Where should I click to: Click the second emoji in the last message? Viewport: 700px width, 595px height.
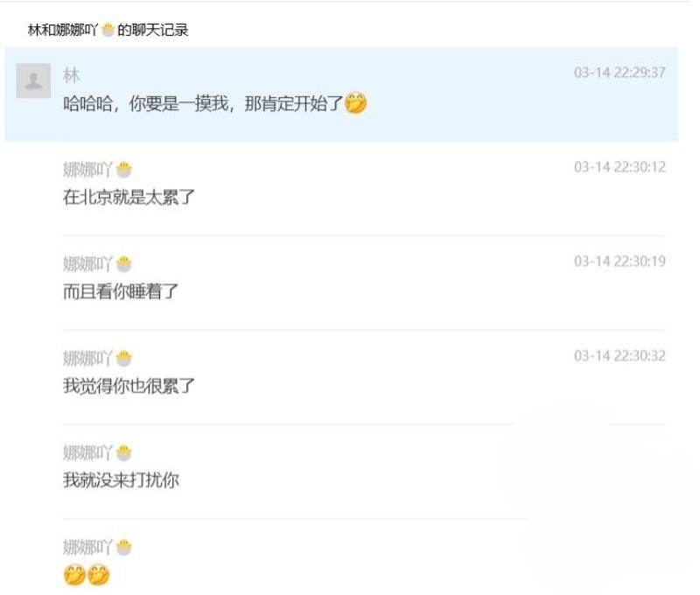pos(98,575)
